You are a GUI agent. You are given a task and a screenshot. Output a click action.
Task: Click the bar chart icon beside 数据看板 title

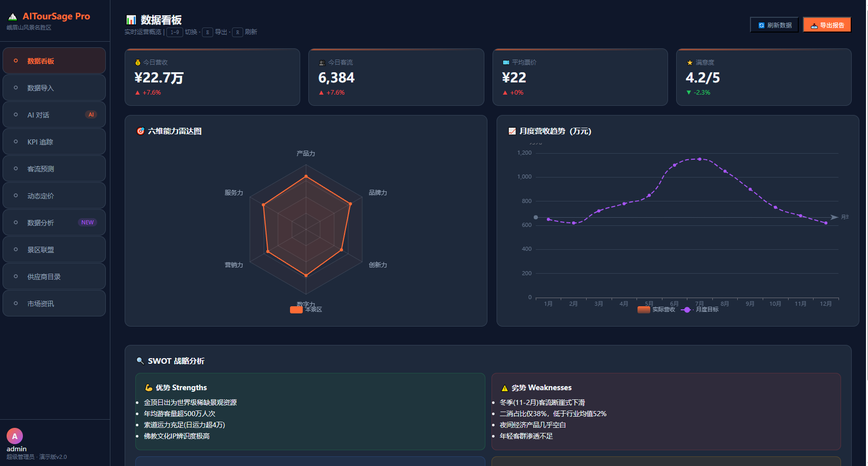(x=131, y=20)
